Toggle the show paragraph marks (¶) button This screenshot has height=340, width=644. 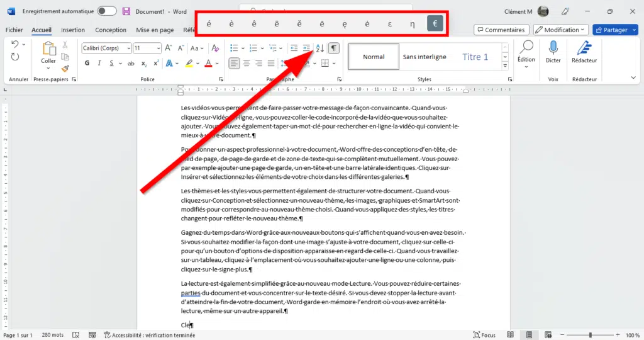click(x=334, y=48)
